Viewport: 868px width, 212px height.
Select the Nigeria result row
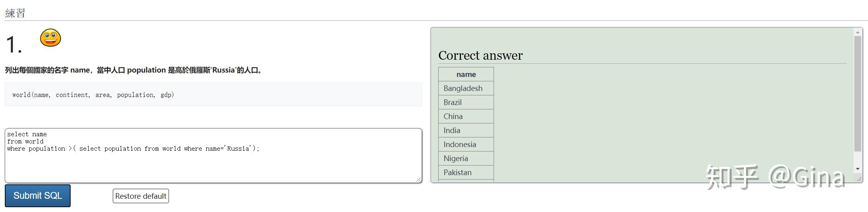[x=466, y=158]
